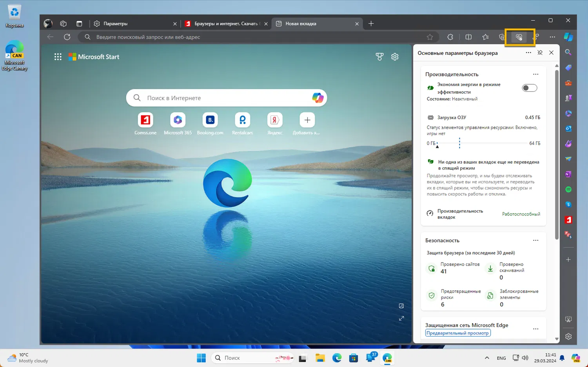Open the OneNote icon in the sidebar

(x=568, y=174)
